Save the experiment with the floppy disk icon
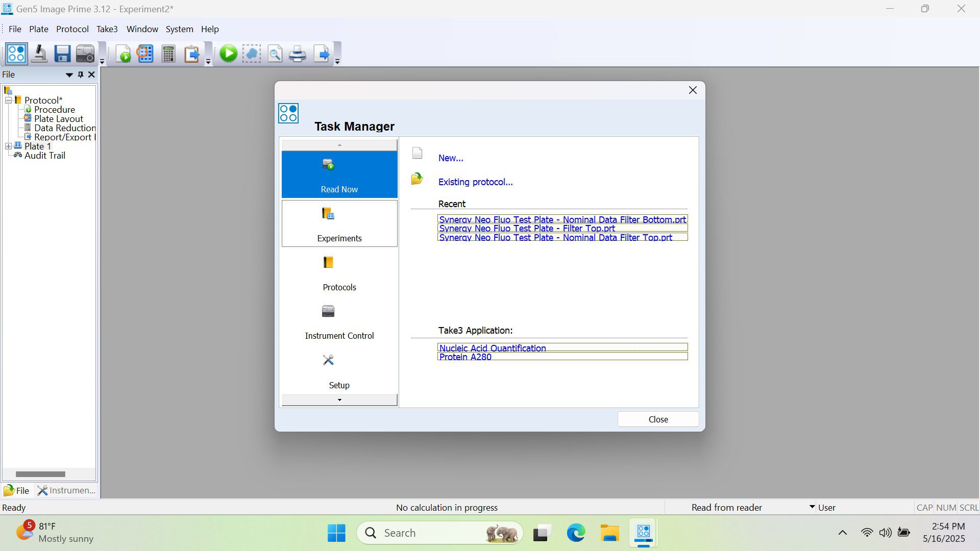This screenshot has height=551, width=980. [62, 54]
